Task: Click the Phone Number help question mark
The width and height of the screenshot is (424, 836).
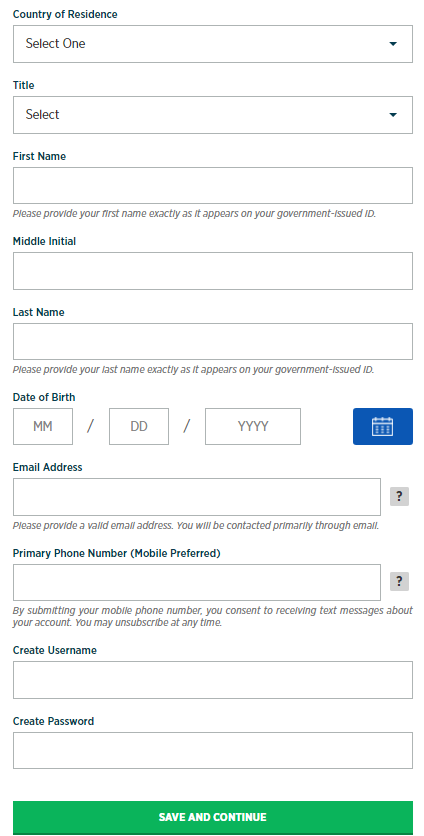Action: point(399,581)
